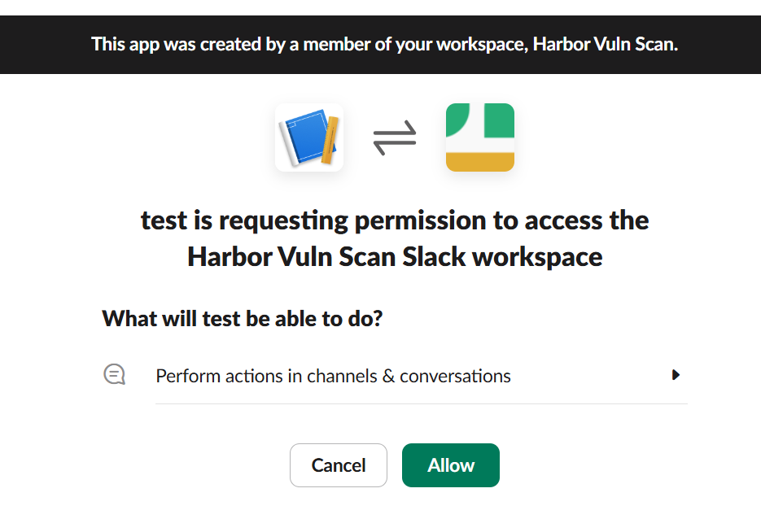This screenshot has width=761, height=532.
Task: Click the Harbor Vuln Scan workspace logo
Action: 480,137
